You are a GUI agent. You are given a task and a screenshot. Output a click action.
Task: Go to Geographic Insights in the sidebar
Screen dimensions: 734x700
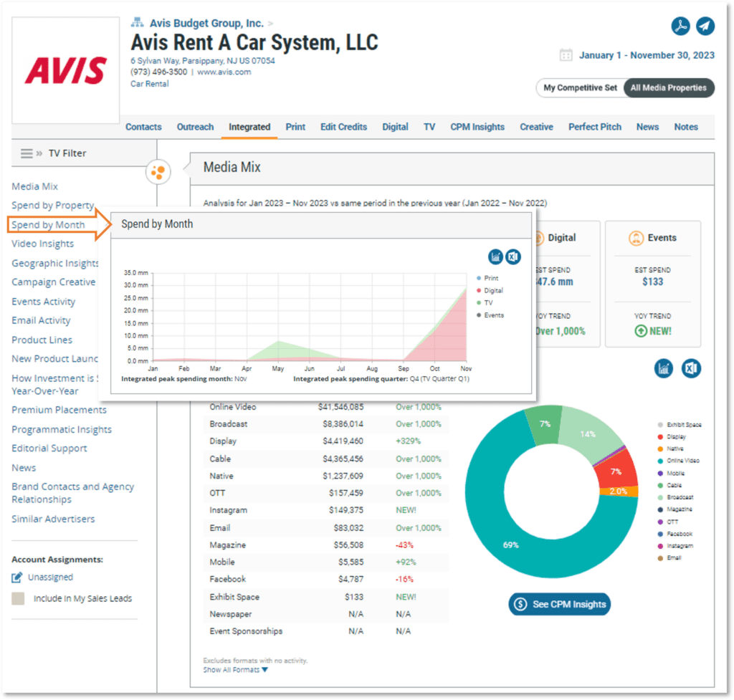pos(54,264)
